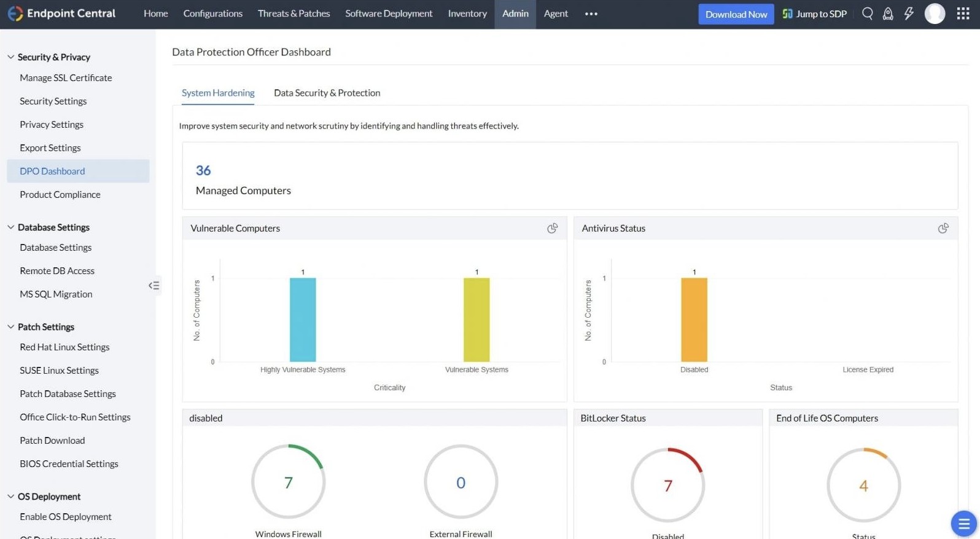Image resolution: width=980 pixels, height=539 pixels.
Task: Click the Windows Firewall gauge showing 7
Action: click(288, 482)
